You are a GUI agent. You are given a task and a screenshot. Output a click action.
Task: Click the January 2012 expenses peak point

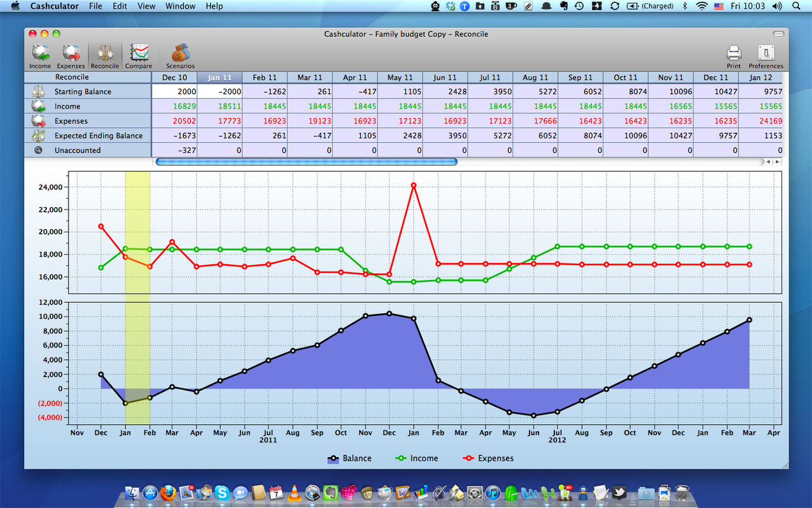[414, 185]
